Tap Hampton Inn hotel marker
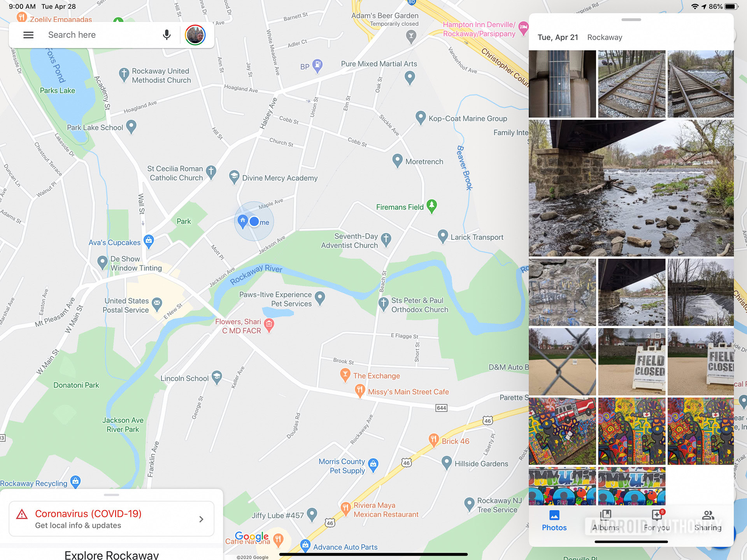Image resolution: width=747 pixels, height=560 pixels. point(524,28)
